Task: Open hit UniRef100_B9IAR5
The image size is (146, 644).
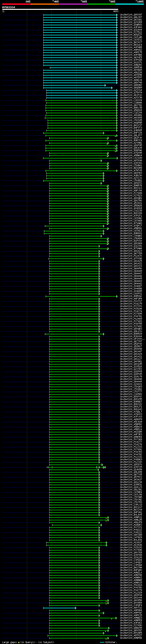Action: 131,633
